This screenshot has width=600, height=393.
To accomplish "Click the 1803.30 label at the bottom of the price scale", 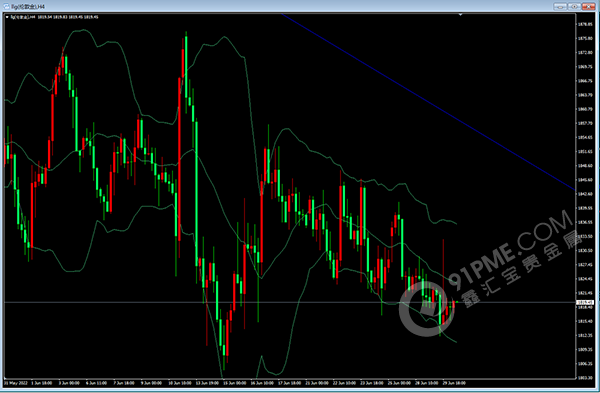I will point(585,378).
